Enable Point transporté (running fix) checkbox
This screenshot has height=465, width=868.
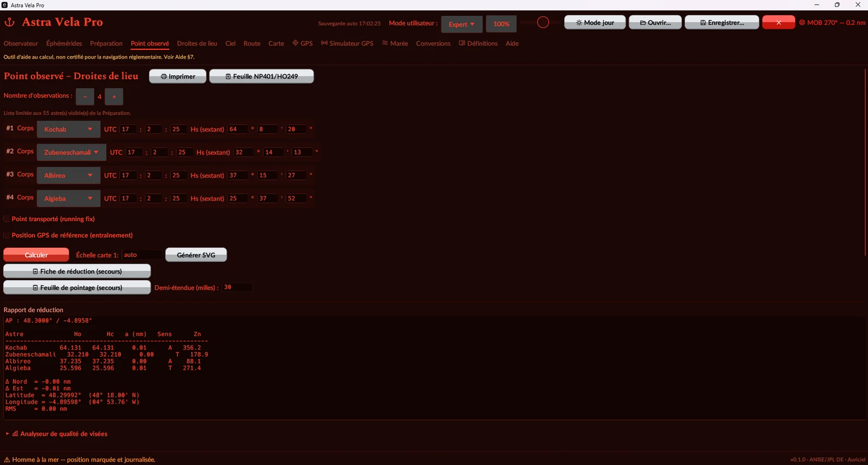(7, 219)
